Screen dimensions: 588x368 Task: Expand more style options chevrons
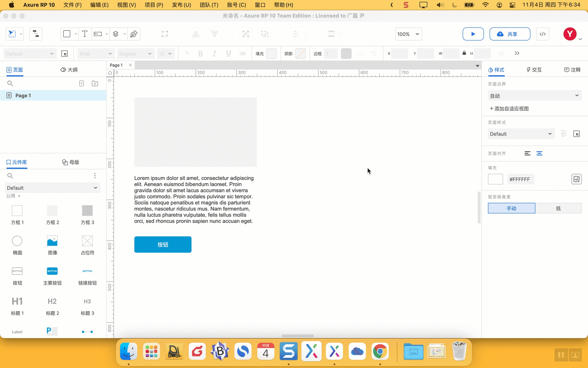[x=517, y=53]
